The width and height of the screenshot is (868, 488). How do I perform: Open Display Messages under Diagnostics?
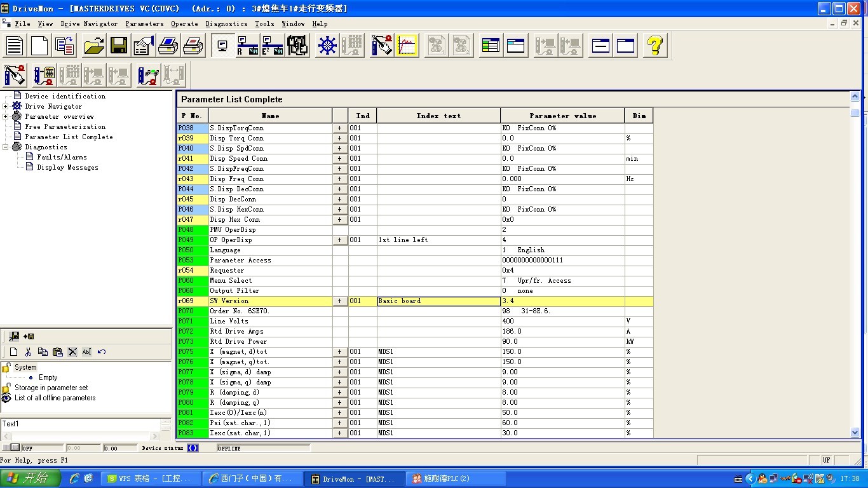[x=67, y=167]
